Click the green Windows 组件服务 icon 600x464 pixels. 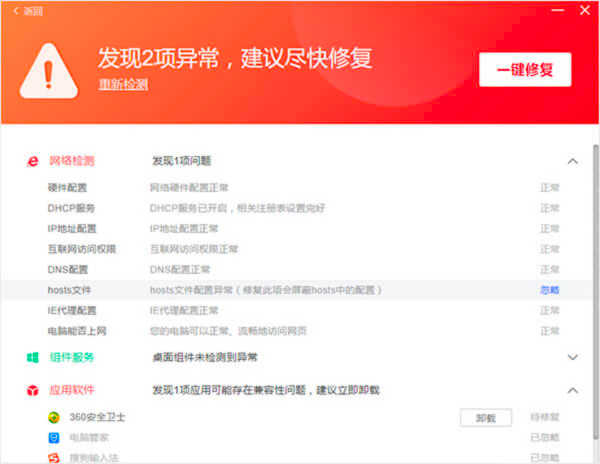coord(33,358)
